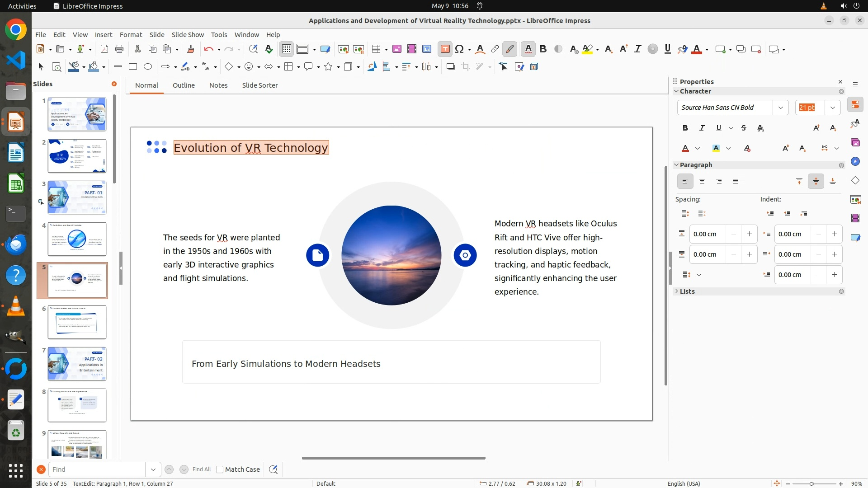
Task: Click the Find All button
Action: (201, 469)
